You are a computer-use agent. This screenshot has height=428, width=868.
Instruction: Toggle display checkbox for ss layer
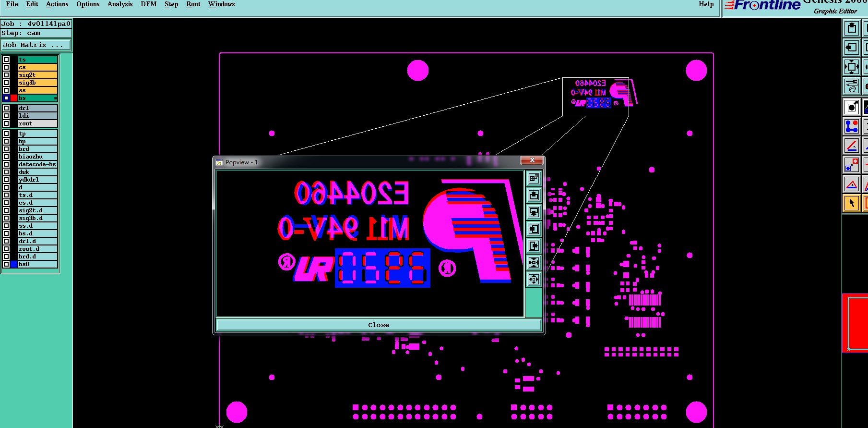pos(6,90)
